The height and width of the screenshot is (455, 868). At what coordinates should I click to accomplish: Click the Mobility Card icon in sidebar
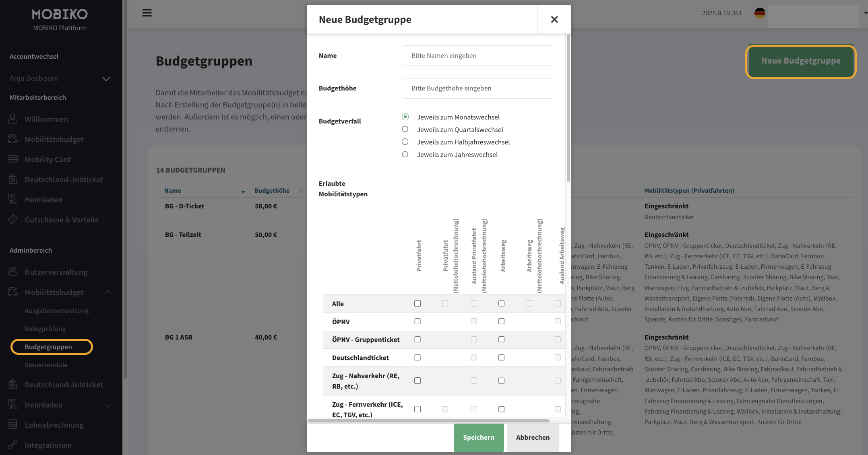point(13,159)
